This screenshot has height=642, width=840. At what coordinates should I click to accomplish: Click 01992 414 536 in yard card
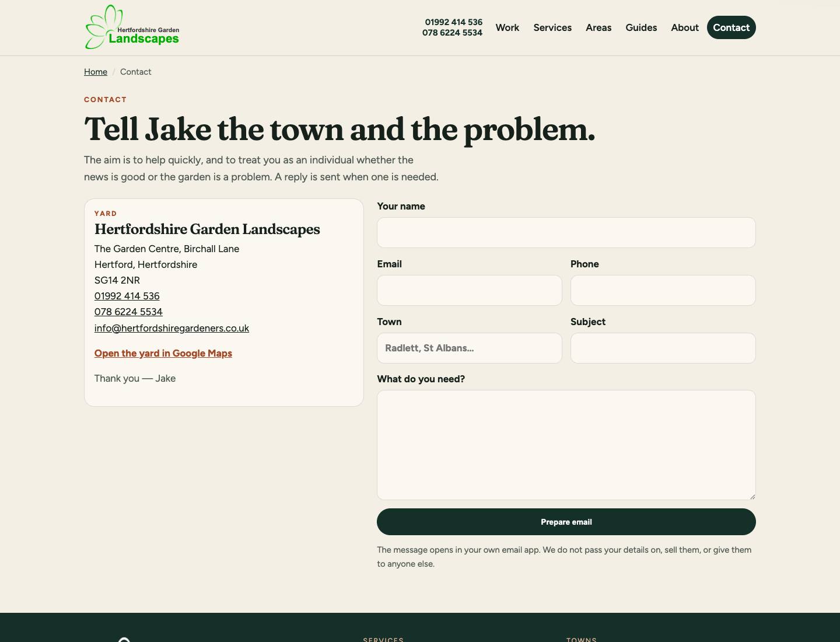tap(127, 296)
